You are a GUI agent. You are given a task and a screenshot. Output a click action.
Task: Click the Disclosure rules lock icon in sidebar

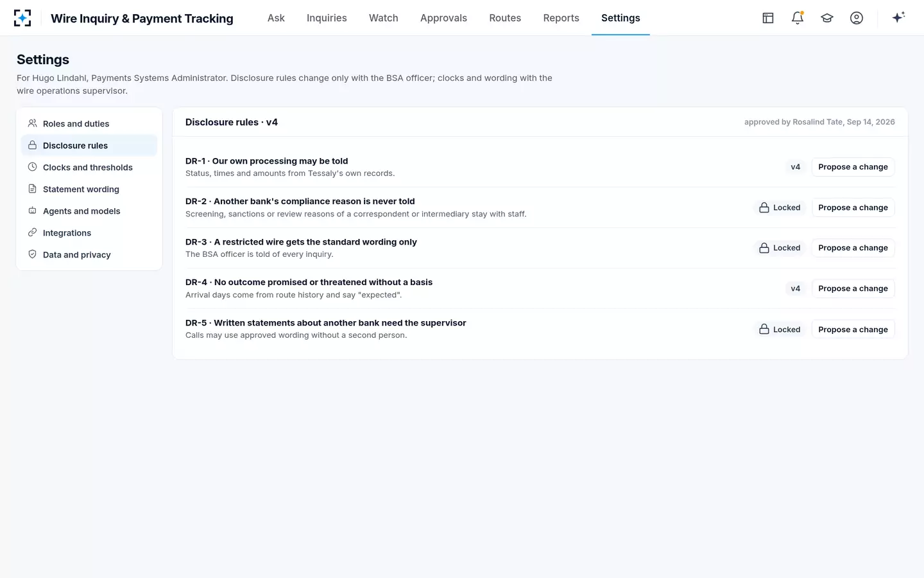[32, 145]
